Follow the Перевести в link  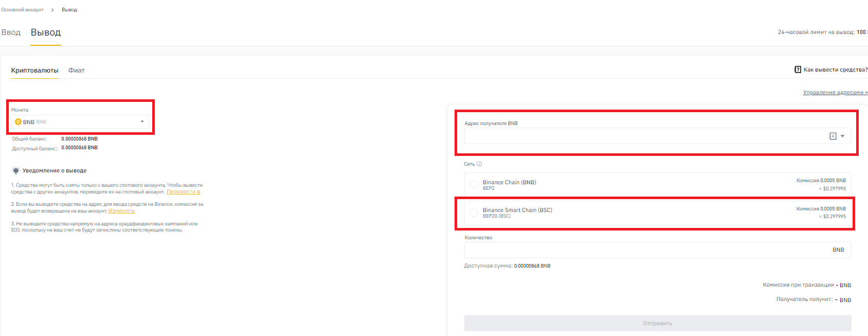click(184, 192)
